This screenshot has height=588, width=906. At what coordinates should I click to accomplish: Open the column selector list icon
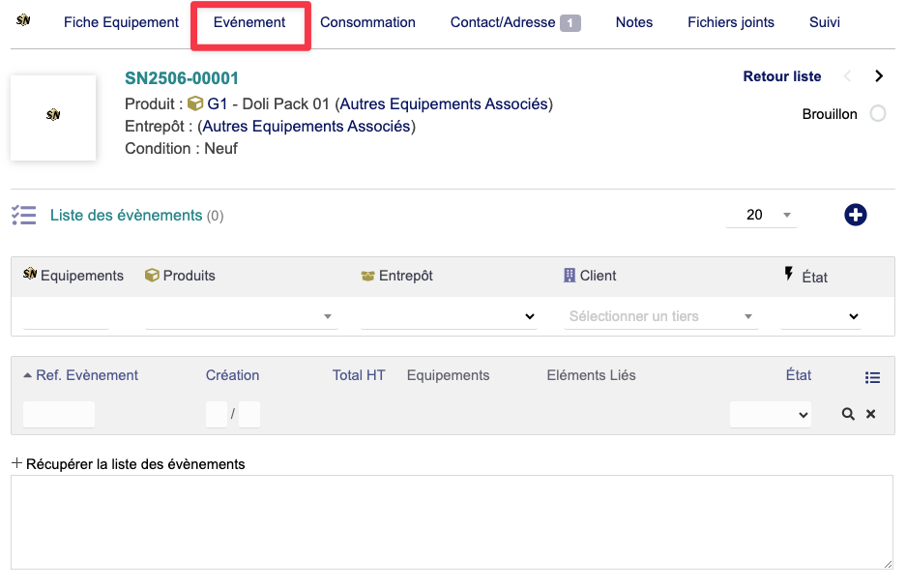pyautogui.click(x=872, y=377)
